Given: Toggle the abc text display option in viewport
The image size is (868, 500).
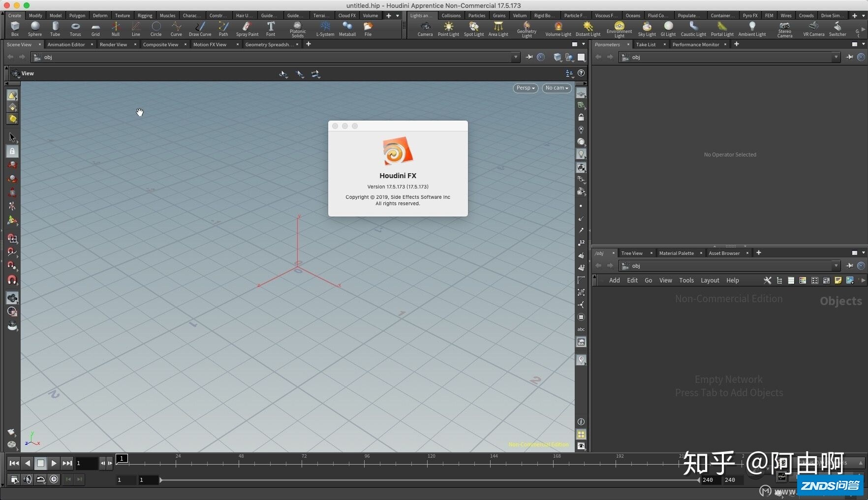Looking at the screenshot, I should pos(581,329).
